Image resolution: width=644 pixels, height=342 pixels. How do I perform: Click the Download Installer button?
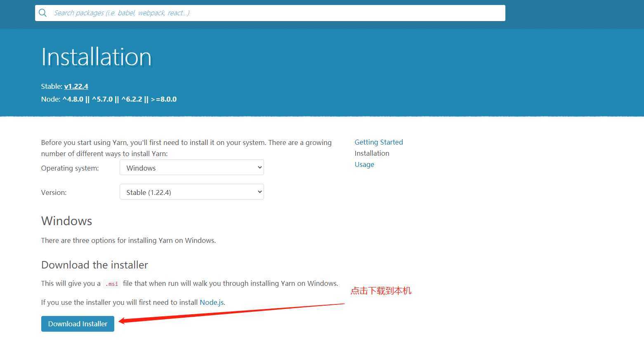78,324
